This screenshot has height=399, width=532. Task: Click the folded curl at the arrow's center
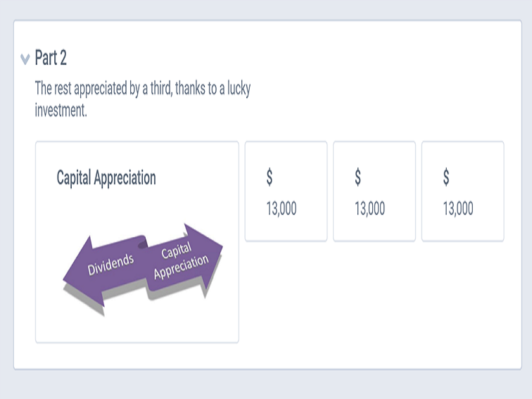point(142,243)
